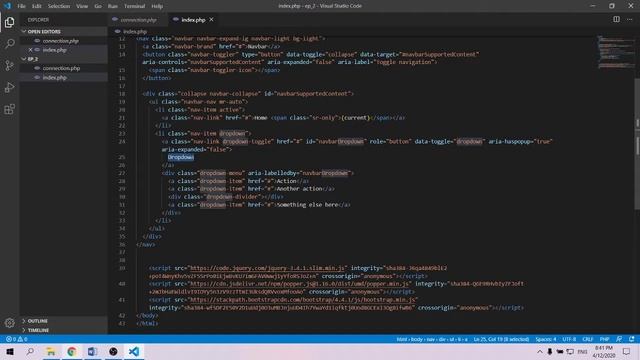Open the Manage gear menu
The image size is (640, 360).
(x=9, y=323)
